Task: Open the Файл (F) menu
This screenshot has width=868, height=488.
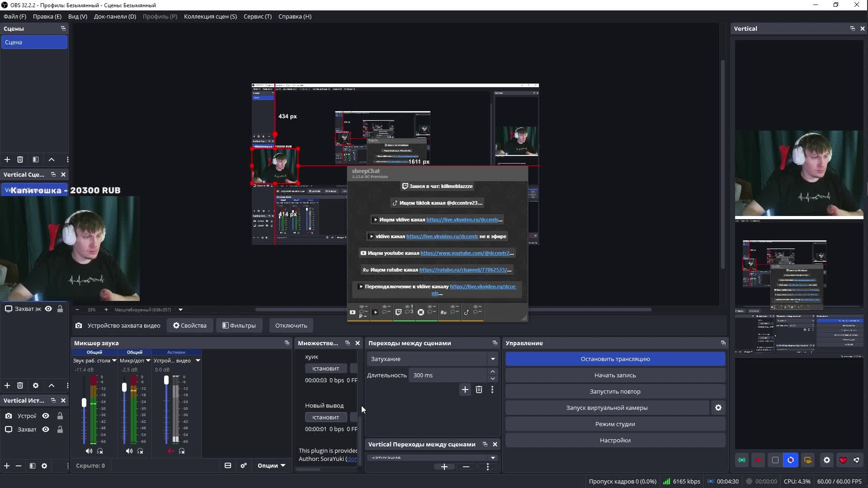Action: [15, 16]
